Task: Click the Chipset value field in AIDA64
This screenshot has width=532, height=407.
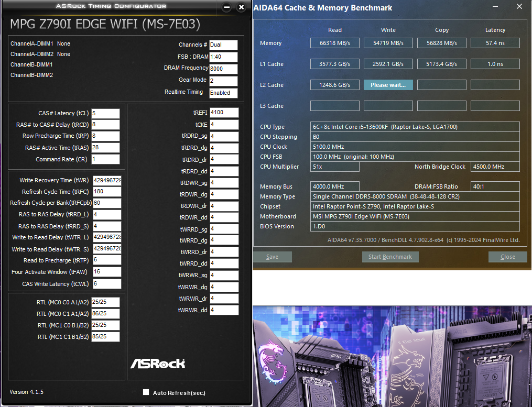Action: coord(415,206)
